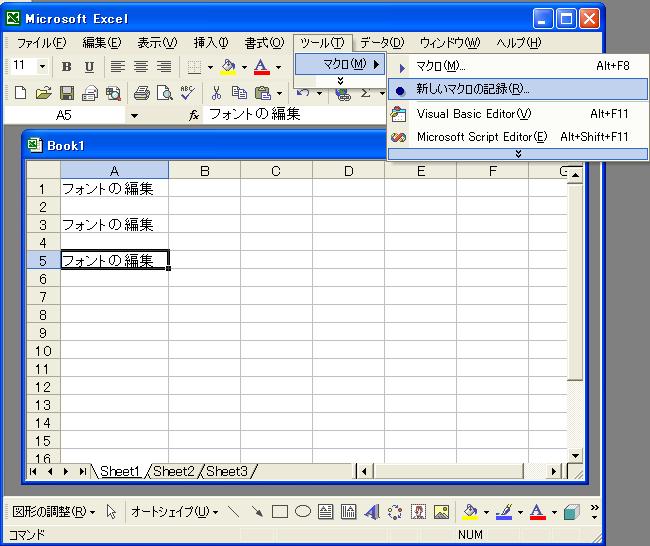The height and width of the screenshot is (546, 650).
Task: Apply the yellow fill color bucket
Action: coord(228,66)
